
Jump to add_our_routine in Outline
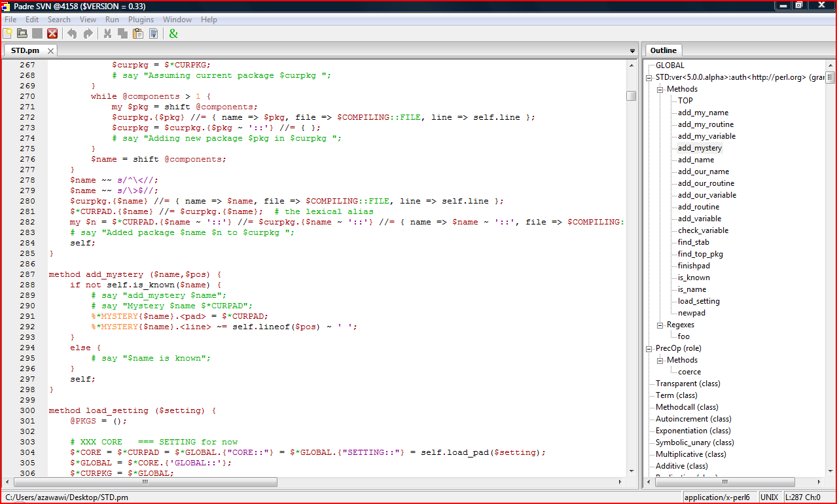[706, 183]
